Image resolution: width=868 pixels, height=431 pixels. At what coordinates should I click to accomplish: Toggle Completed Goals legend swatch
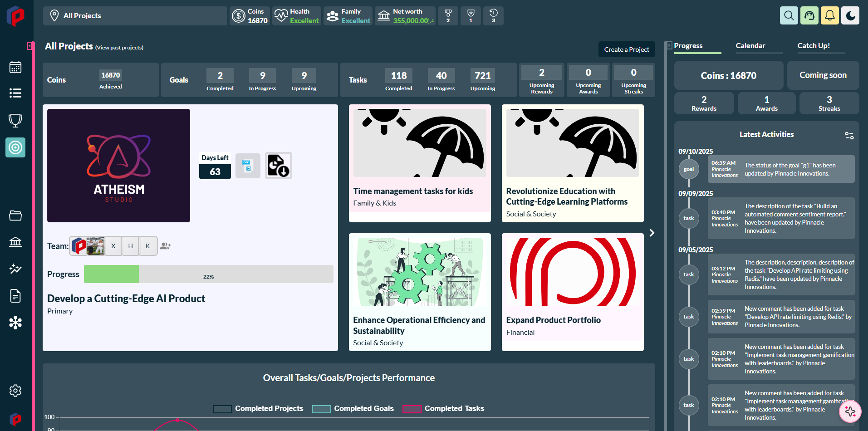(321, 409)
